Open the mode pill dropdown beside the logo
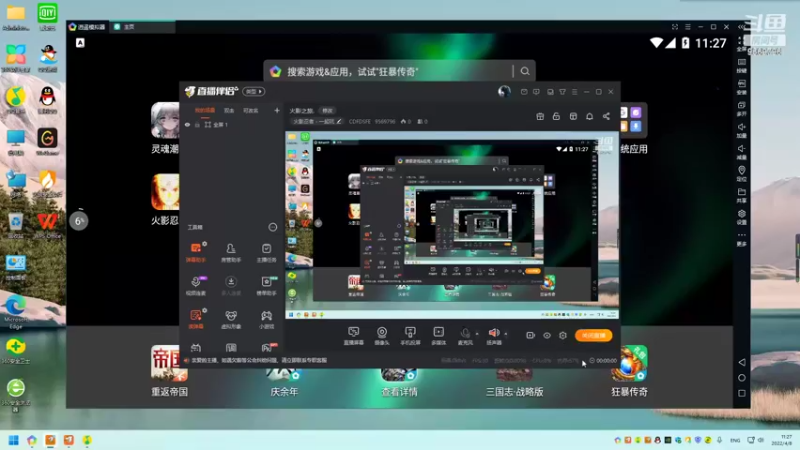 (254, 91)
